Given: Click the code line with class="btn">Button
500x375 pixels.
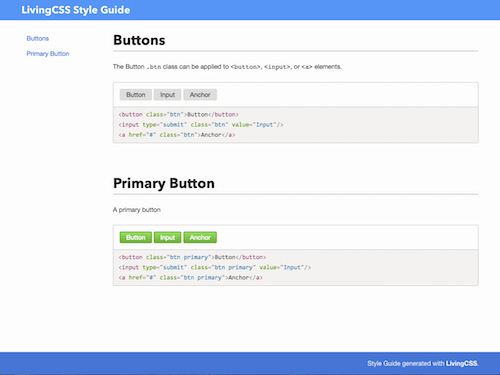Looking at the screenshot, I should point(179,114).
